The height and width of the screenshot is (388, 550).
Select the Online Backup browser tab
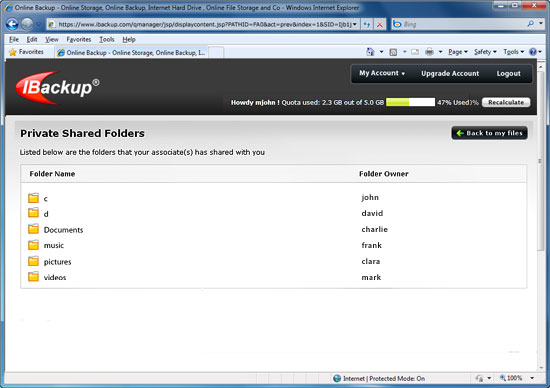click(131, 53)
